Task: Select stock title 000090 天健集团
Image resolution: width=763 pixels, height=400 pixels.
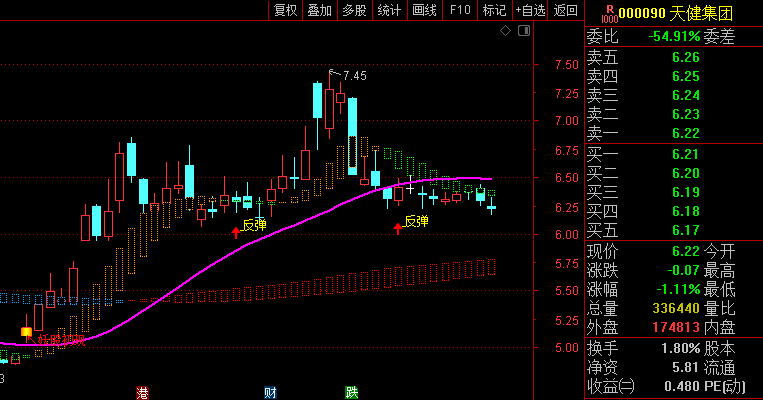Action: click(675, 14)
